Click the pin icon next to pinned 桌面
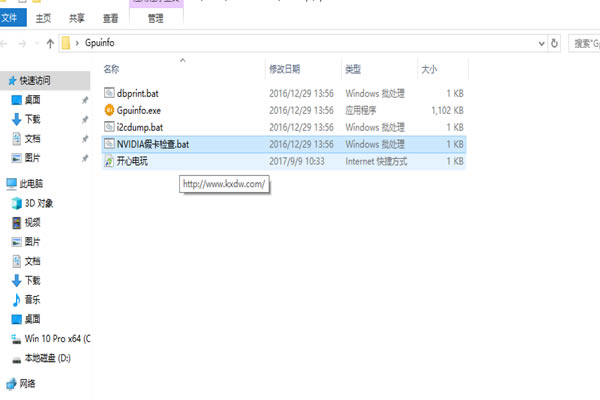The width and height of the screenshot is (600, 400). pos(85,100)
